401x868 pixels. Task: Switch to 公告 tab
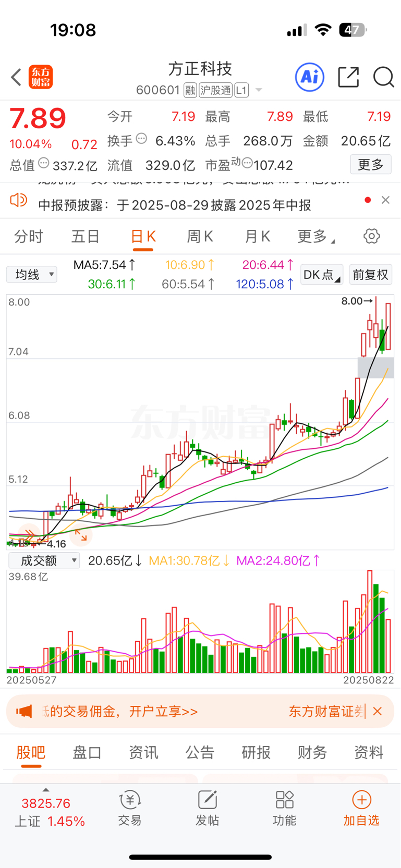[x=200, y=752]
